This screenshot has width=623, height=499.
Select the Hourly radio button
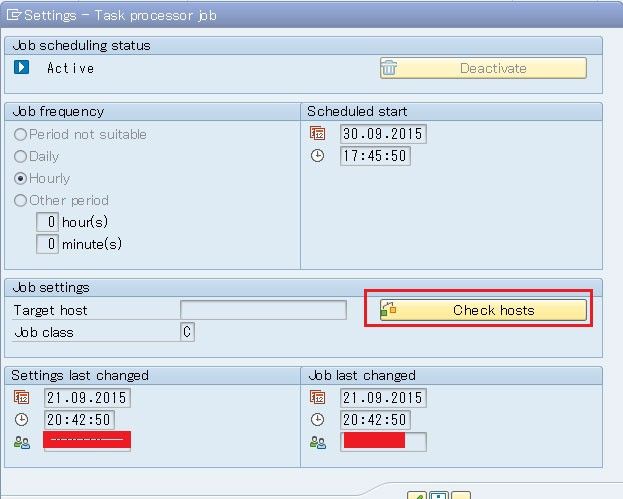[20, 178]
